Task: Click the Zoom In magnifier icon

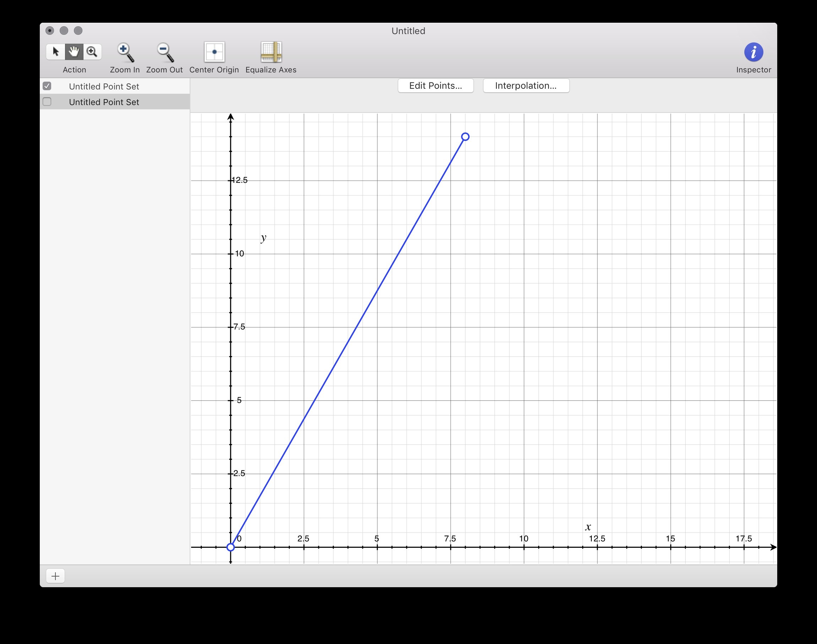Action: coord(125,53)
